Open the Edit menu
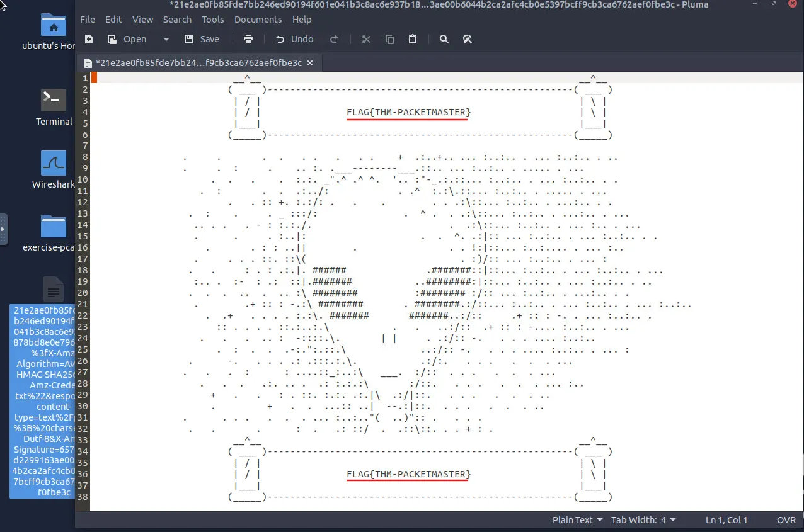The height and width of the screenshot is (532, 804). (113, 20)
